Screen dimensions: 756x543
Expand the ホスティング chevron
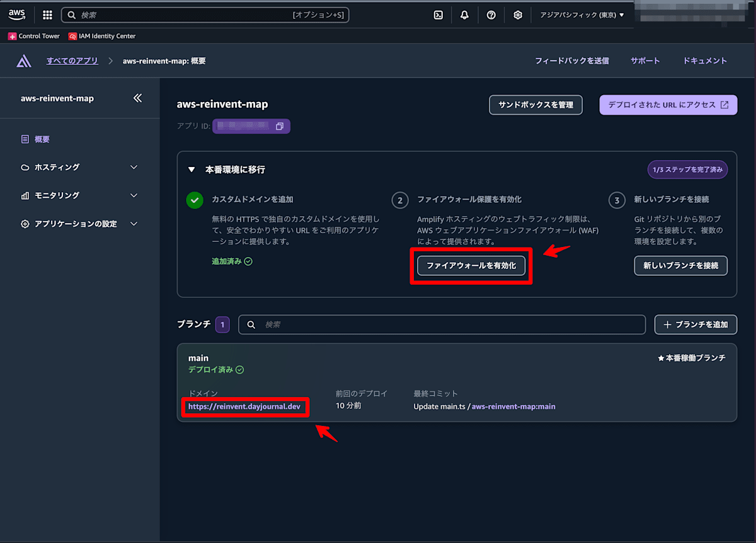click(134, 168)
